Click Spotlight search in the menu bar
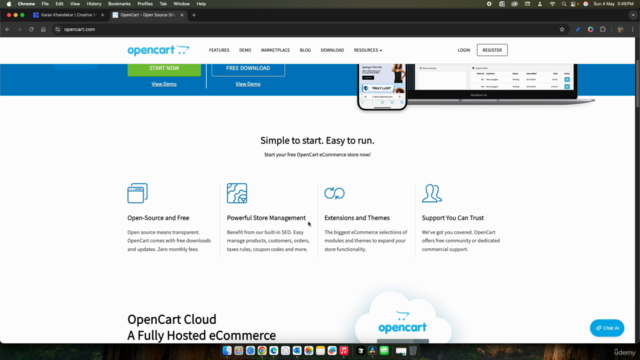 (x=564, y=4)
